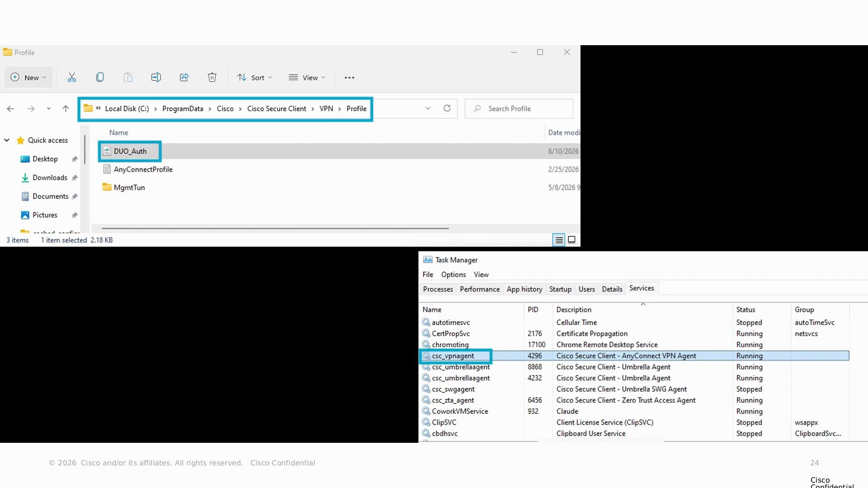
Task: Sort services by PID column header
Action: tap(538, 310)
